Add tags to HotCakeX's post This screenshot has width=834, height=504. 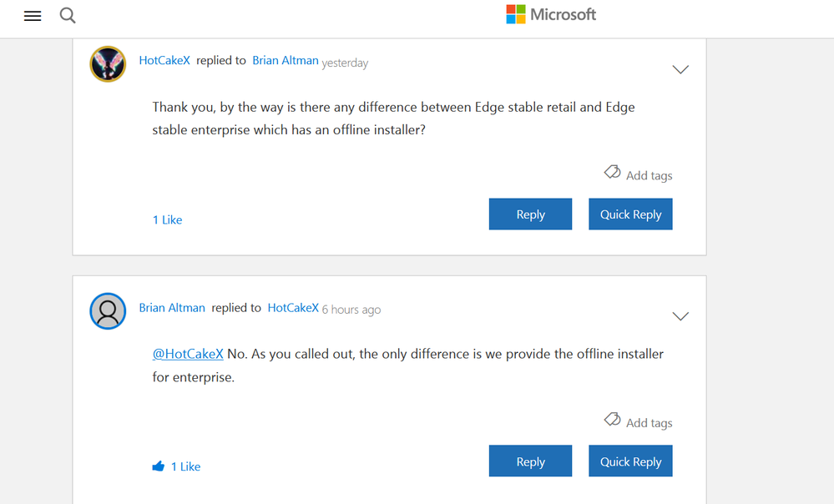(649, 175)
